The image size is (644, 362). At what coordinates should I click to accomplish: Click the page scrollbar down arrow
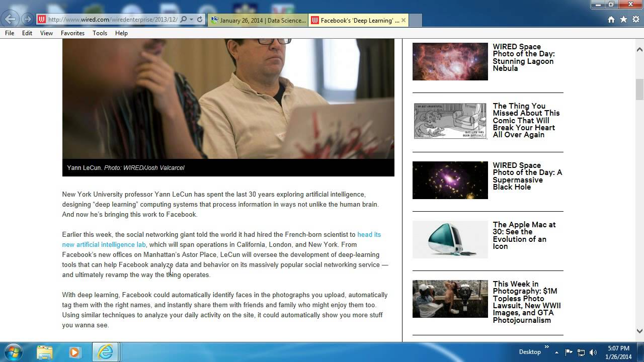pyautogui.click(x=639, y=331)
